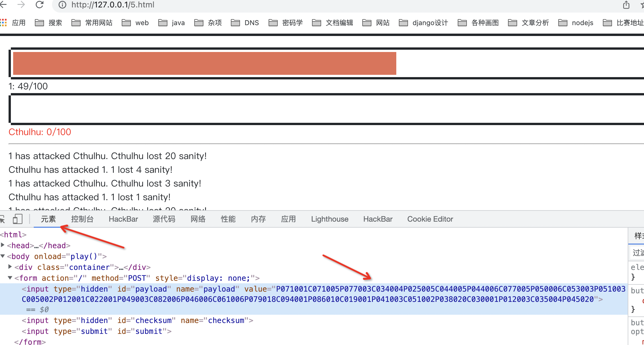Viewport: 644px width, 345px height.
Task: Open the 网站 bookmark folder
Action: pos(376,23)
